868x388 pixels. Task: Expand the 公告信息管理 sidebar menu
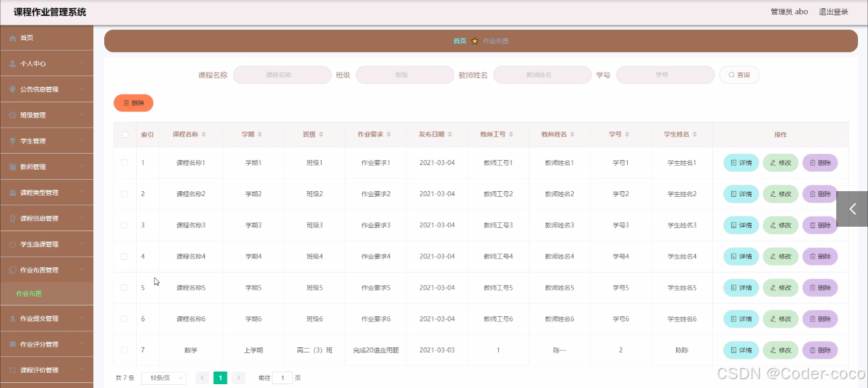coord(46,90)
